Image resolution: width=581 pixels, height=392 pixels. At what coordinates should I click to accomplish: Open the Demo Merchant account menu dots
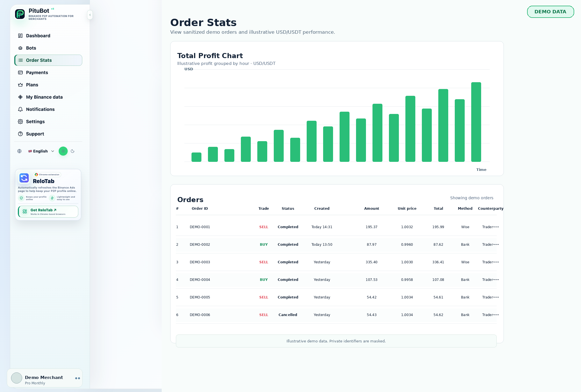77,378
